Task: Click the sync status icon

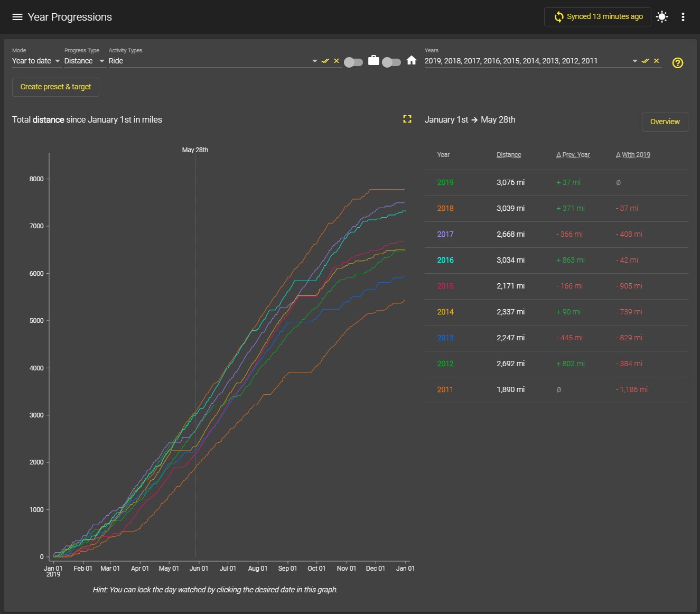Action: point(558,17)
